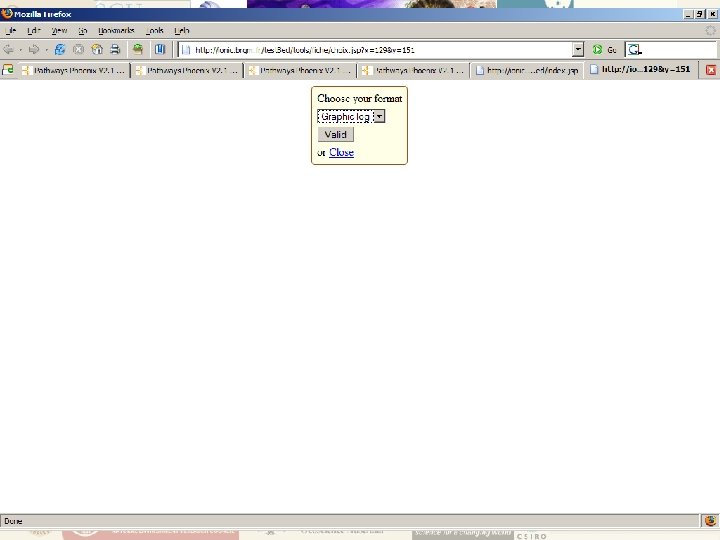Open the View menu
The height and width of the screenshot is (540, 720).
pos(59,31)
